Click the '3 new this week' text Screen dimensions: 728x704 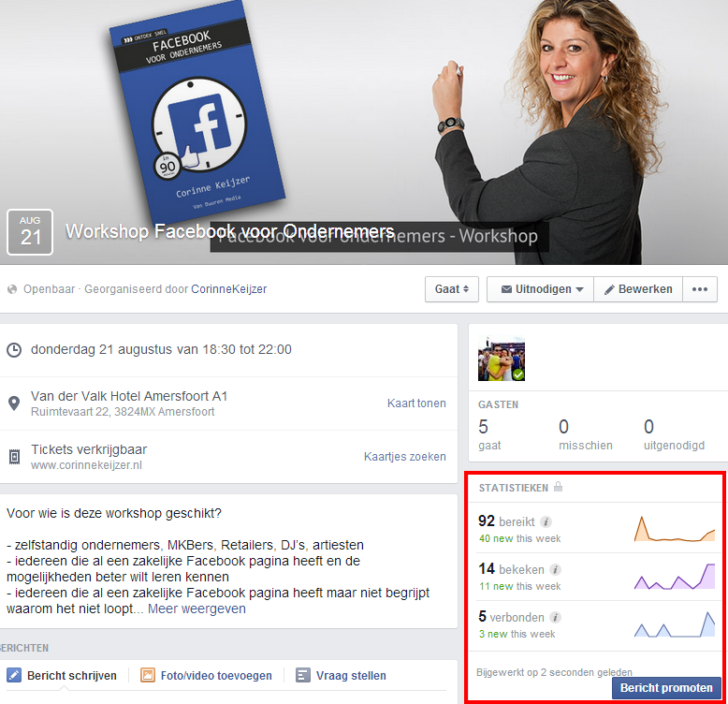(x=517, y=634)
